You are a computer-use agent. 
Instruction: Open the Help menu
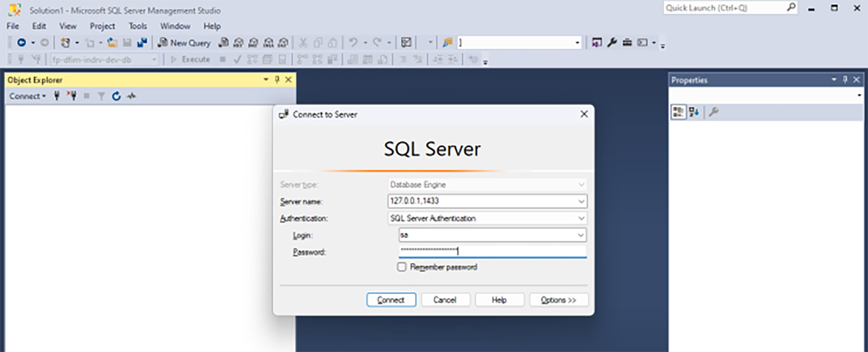pyautogui.click(x=212, y=26)
